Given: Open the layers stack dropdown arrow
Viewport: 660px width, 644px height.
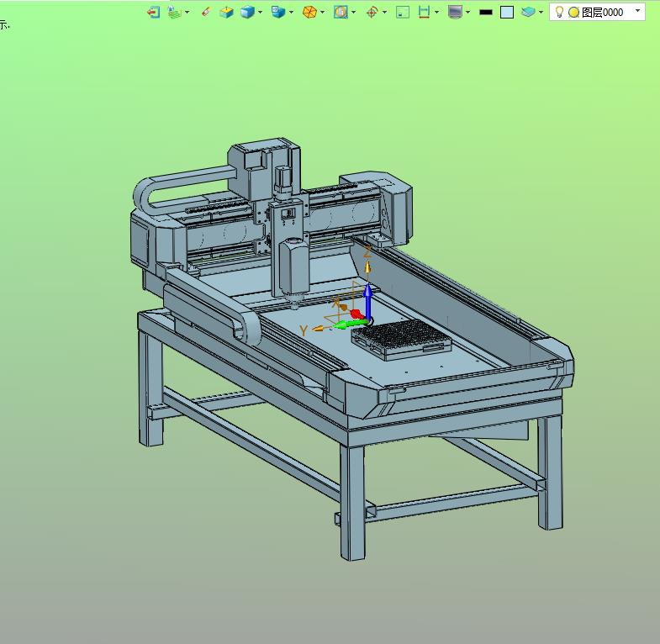Looking at the screenshot, I should pos(541,13).
